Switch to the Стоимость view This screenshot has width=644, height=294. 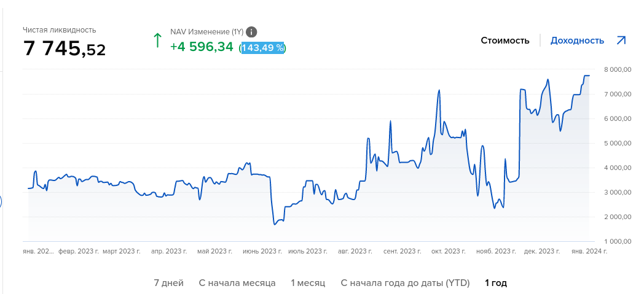505,41
